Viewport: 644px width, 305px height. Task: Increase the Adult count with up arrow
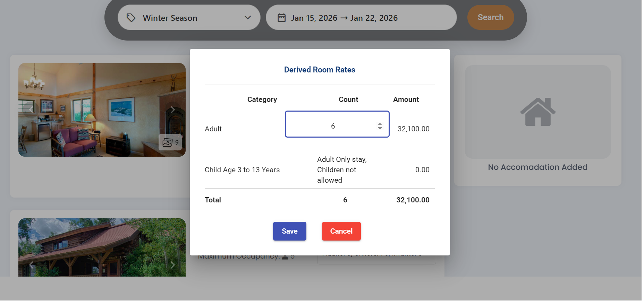[380, 124]
